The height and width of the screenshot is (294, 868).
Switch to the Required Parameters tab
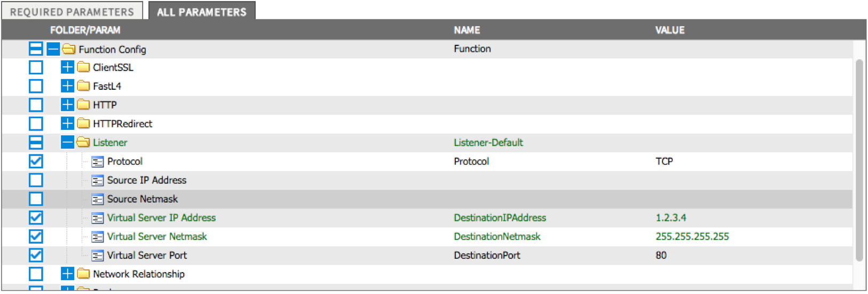point(72,12)
